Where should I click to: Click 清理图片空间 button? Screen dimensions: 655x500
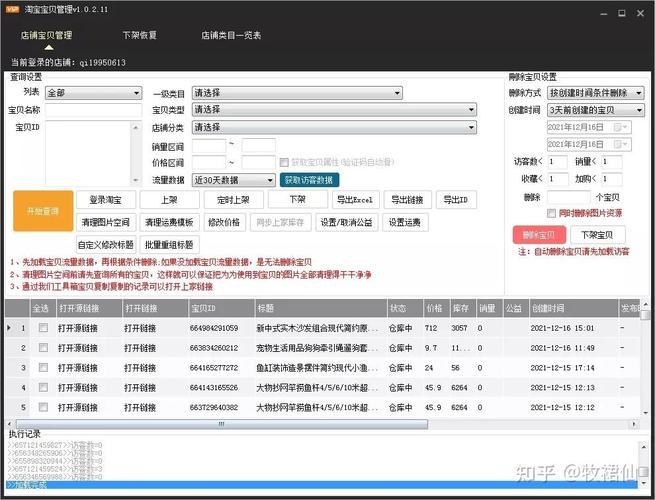tap(106, 222)
